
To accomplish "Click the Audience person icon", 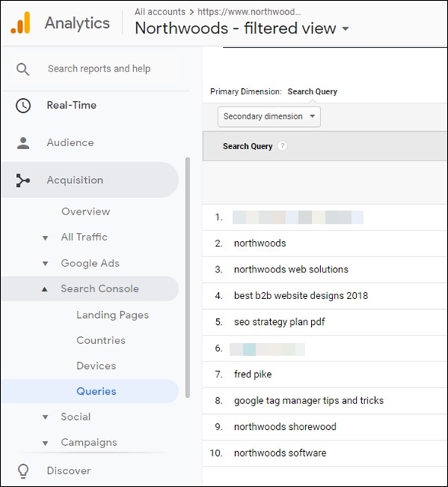I will [x=23, y=143].
